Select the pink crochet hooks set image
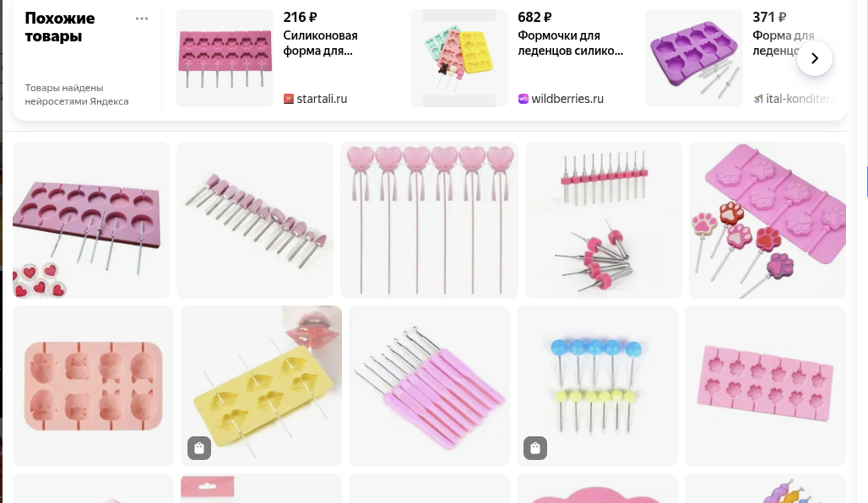 (429, 386)
